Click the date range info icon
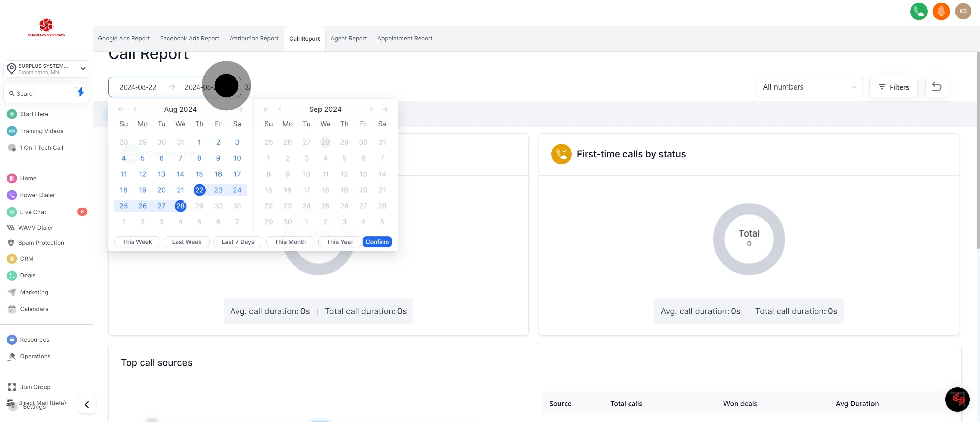The height and width of the screenshot is (422, 980). [x=247, y=87]
